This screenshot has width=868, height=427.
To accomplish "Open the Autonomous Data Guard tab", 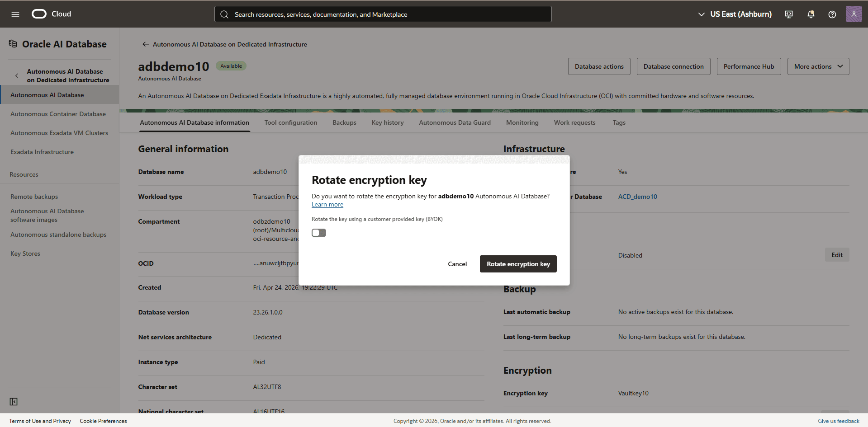I will click(x=455, y=122).
